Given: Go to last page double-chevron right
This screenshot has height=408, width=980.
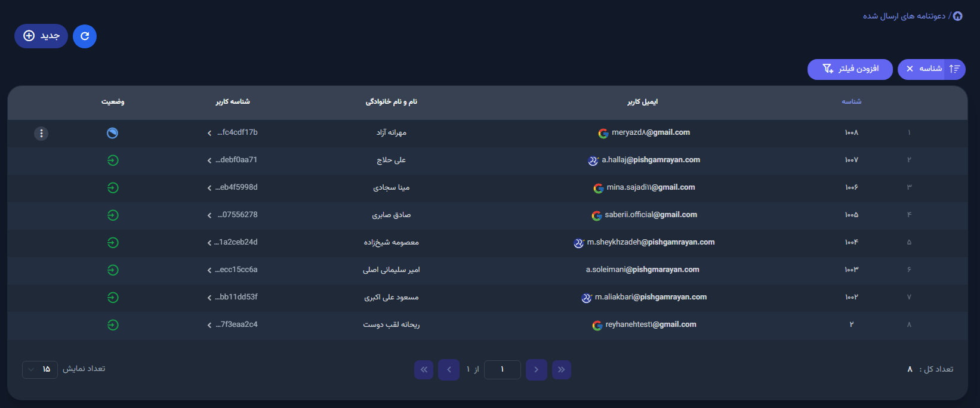Looking at the screenshot, I should (562, 370).
